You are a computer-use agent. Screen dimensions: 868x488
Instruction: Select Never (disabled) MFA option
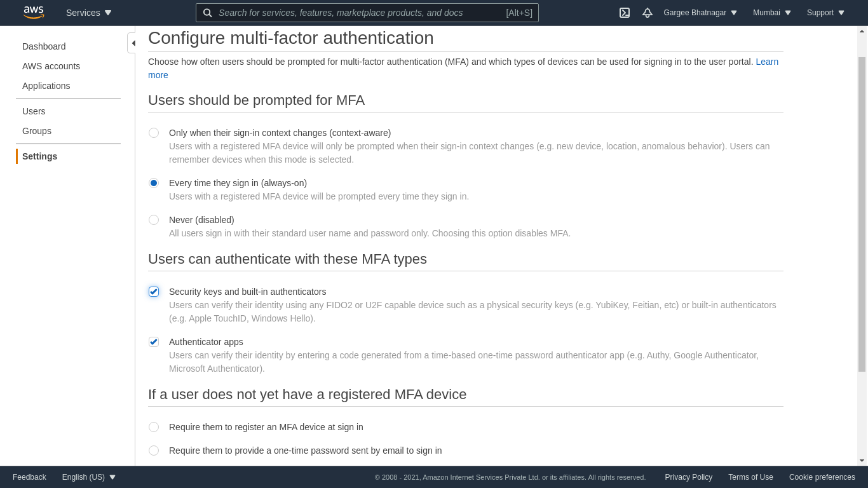pos(154,220)
